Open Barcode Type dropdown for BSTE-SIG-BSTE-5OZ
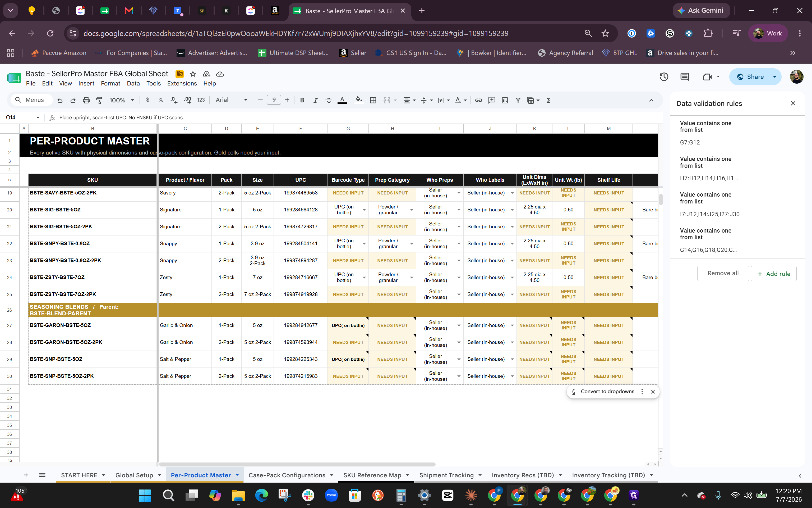Image resolution: width=812 pixels, height=508 pixels. pos(364,210)
